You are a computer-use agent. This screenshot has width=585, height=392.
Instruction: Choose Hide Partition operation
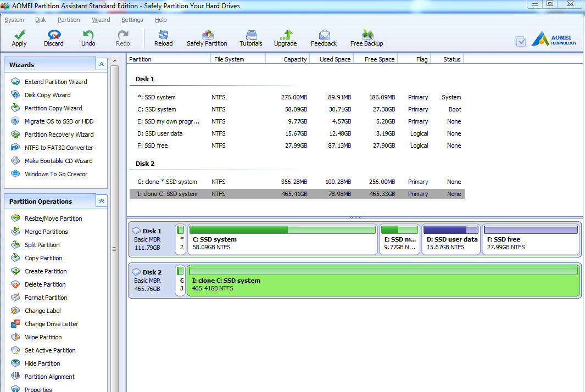pyautogui.click(x=42, y=363)
